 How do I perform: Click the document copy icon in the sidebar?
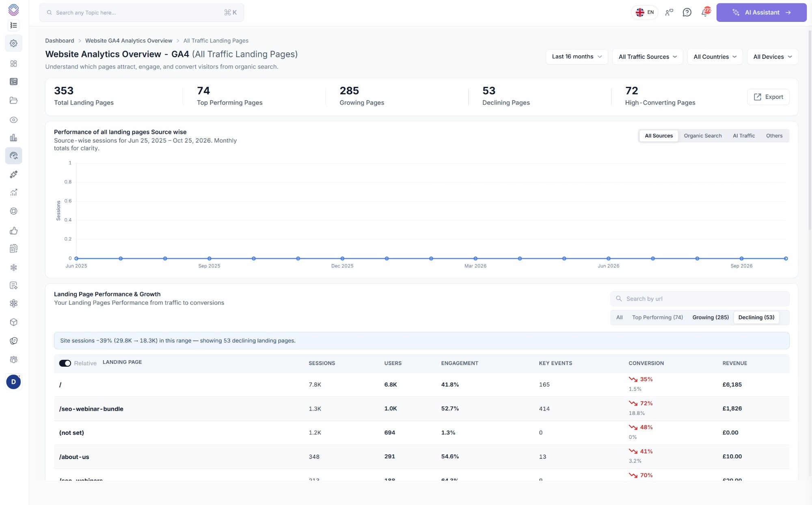coord(13,249)
